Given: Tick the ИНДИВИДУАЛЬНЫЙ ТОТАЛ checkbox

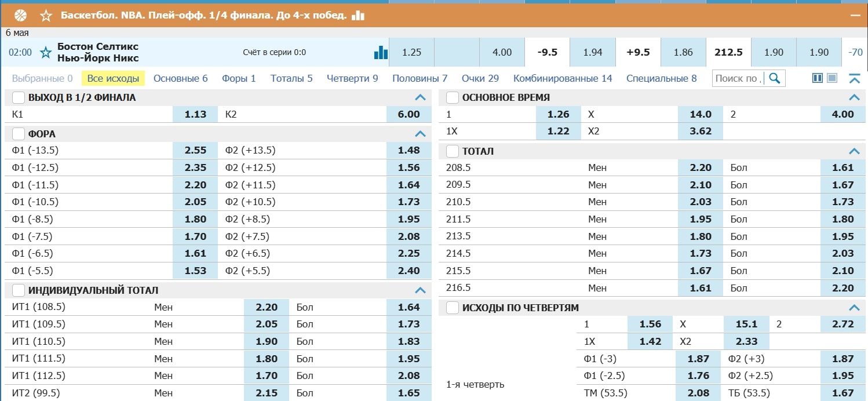Looking at the screenshot, I should tap(19, 290).
